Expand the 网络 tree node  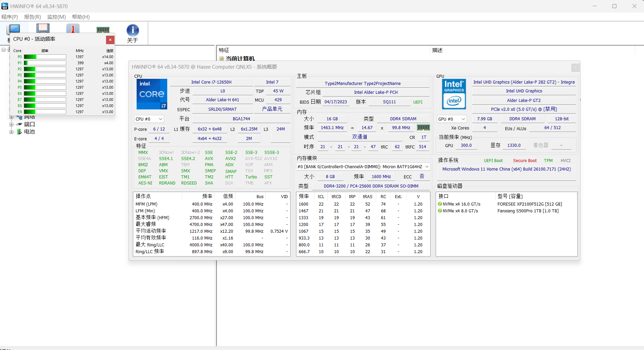12,117
